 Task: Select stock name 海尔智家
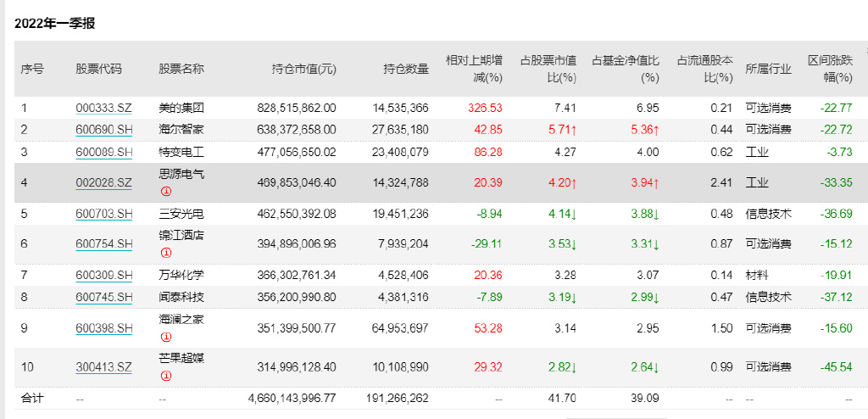pos(181,130)
